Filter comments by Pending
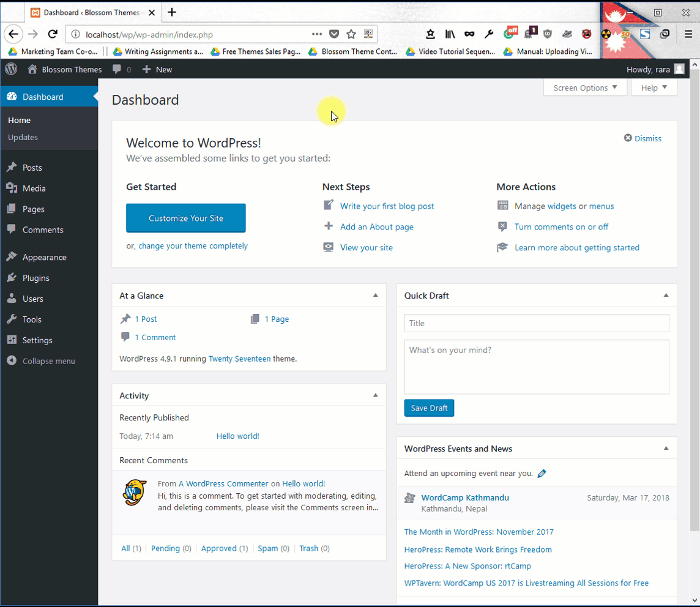The image size is (700, 607). [165, 548]
